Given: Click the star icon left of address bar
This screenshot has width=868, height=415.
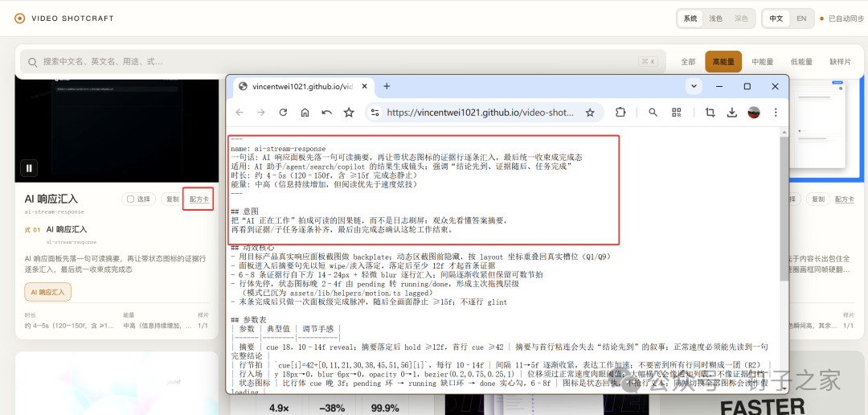Looking at the screenshot, I should tap(349, 113).
